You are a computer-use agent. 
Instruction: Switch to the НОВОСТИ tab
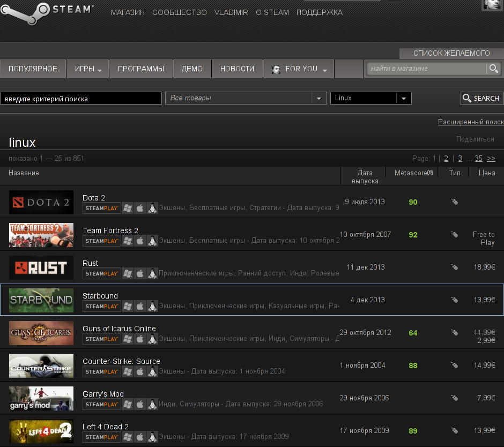[237, 69]
